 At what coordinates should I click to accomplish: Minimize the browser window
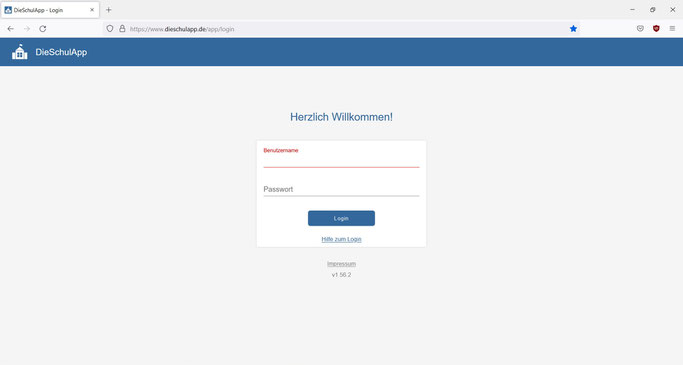[632, 10]
